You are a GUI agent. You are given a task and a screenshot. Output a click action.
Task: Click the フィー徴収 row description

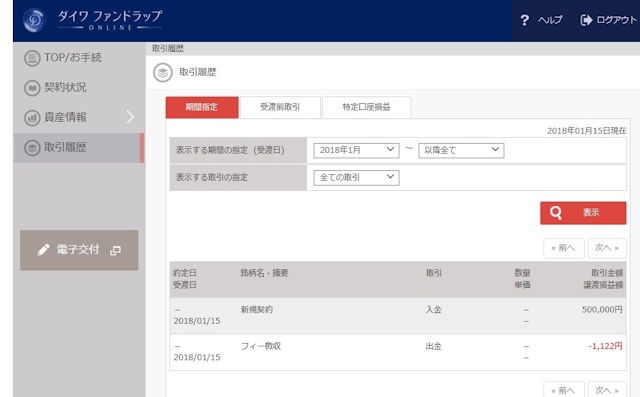coord(261,346)
